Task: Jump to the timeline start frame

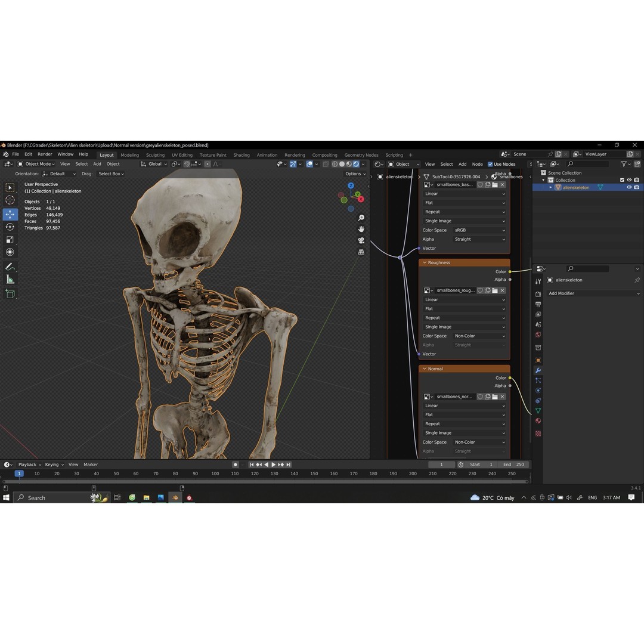Action: [252, 465]
